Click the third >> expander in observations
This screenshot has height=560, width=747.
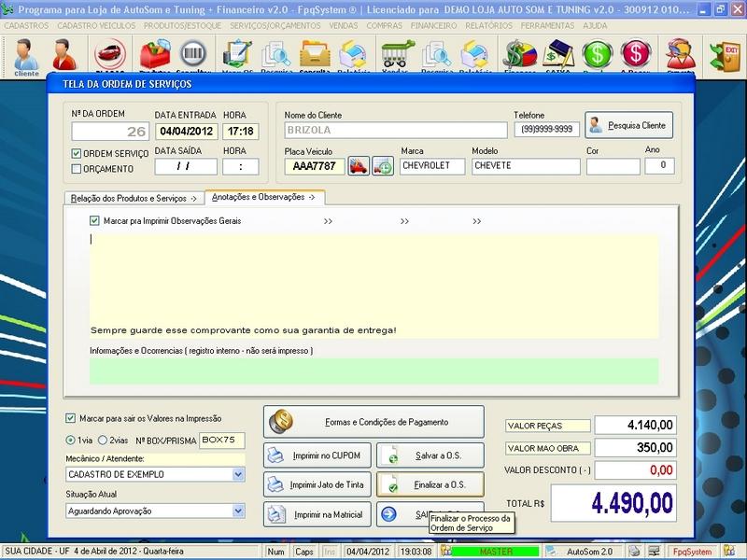click(x=477, y=221)
